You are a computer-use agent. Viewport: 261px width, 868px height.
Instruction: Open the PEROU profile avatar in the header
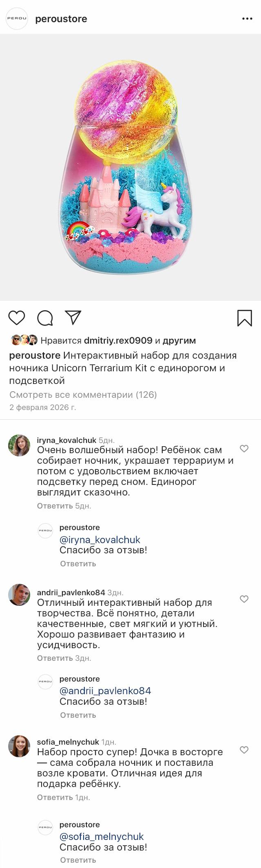(17, 19)
